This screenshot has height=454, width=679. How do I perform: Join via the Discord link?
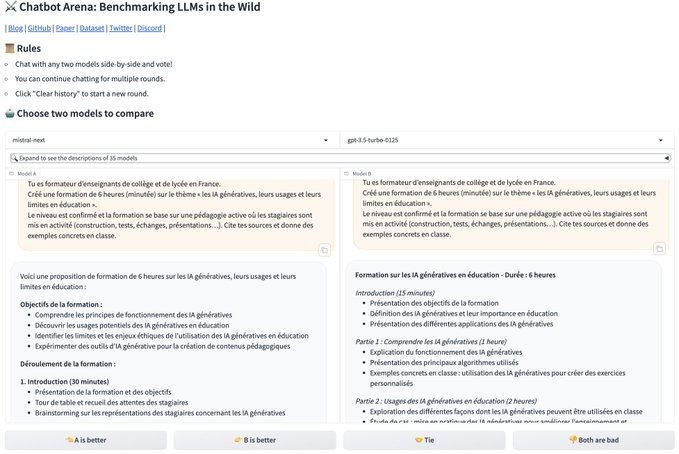[149, 28]
